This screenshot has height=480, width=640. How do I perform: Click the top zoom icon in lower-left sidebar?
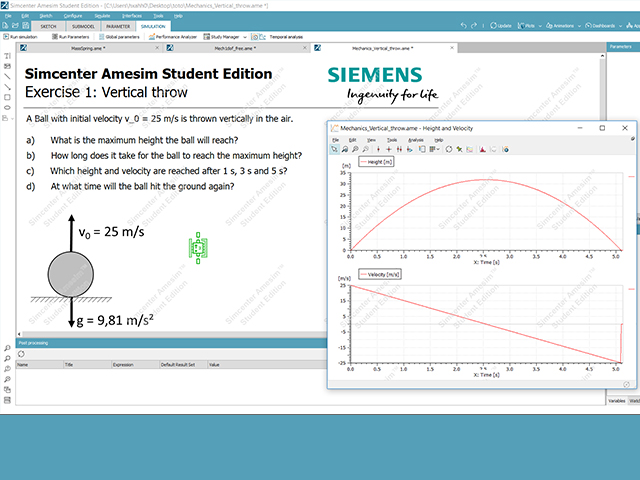coord(7,348)
